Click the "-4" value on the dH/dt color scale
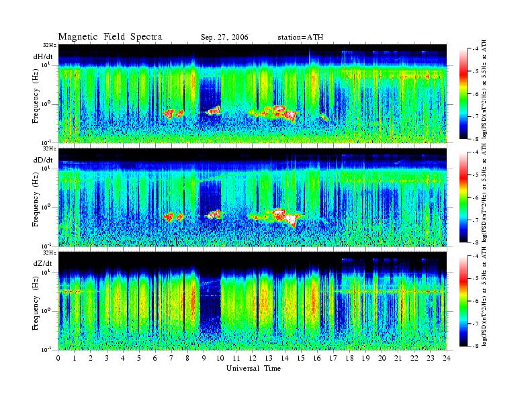Viewport: 532px width, 411px height. coord(475,49)
